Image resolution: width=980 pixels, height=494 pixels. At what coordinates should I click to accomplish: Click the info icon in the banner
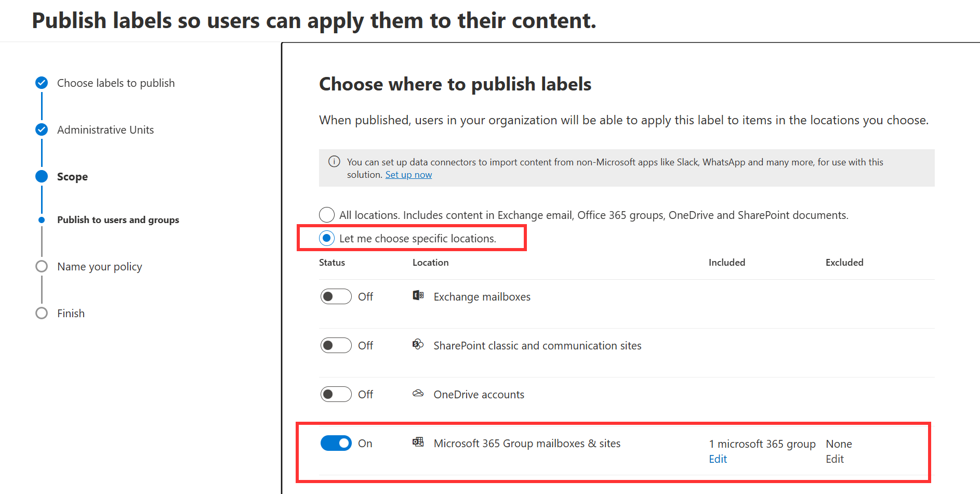[334, 162]
